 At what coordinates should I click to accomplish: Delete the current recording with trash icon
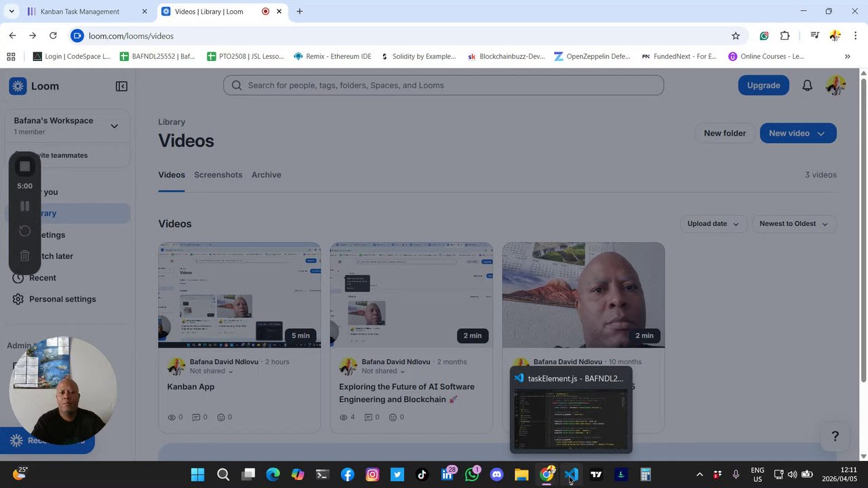click(x=24, y=256)
